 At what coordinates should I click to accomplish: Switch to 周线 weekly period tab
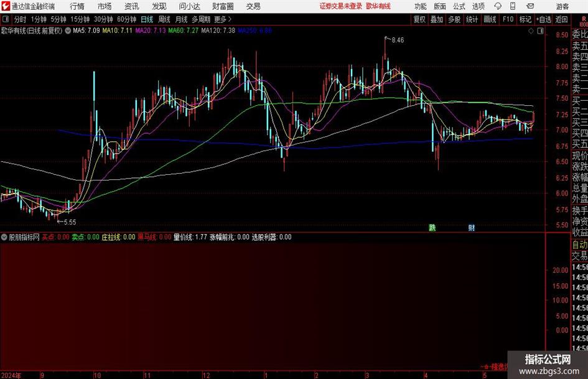164,19
